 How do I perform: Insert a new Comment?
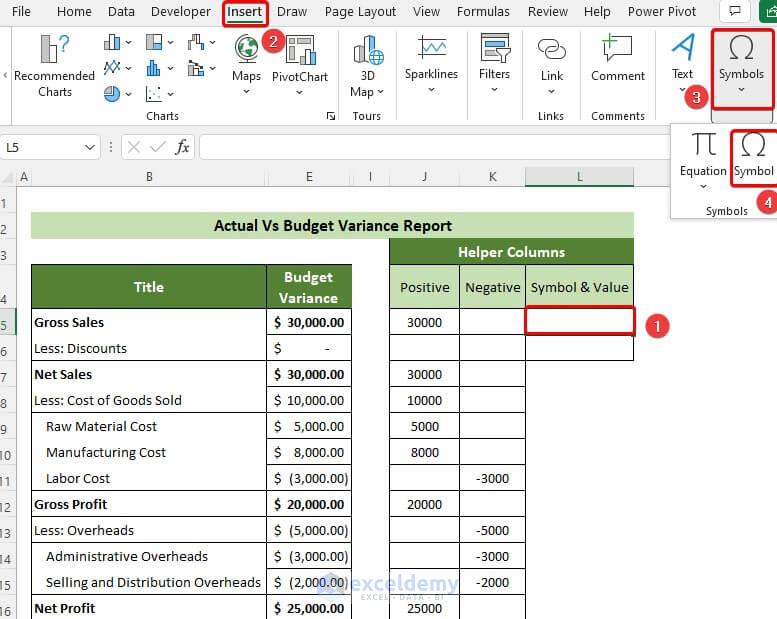617,58
